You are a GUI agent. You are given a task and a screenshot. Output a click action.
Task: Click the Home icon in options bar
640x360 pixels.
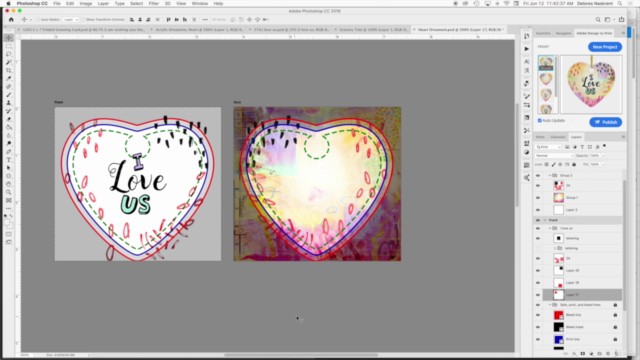click(x=11, y=20)
